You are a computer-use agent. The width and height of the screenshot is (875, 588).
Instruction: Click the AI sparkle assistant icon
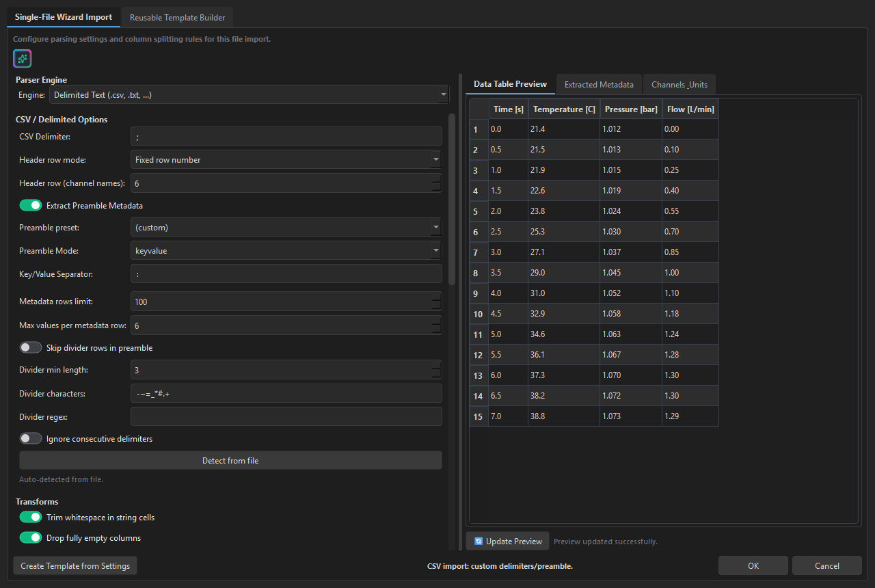(x=23, y=59)
